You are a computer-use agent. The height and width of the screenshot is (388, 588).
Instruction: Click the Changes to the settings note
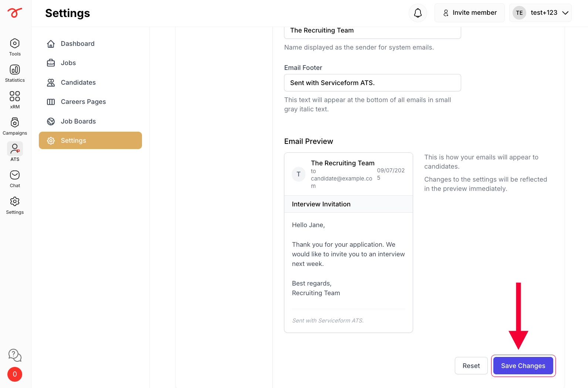pyautogui.click(x=485, y=184)
